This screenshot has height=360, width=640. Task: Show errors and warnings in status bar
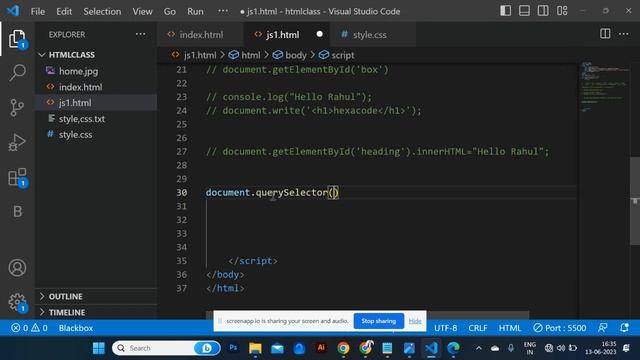[x=29, y=328]
